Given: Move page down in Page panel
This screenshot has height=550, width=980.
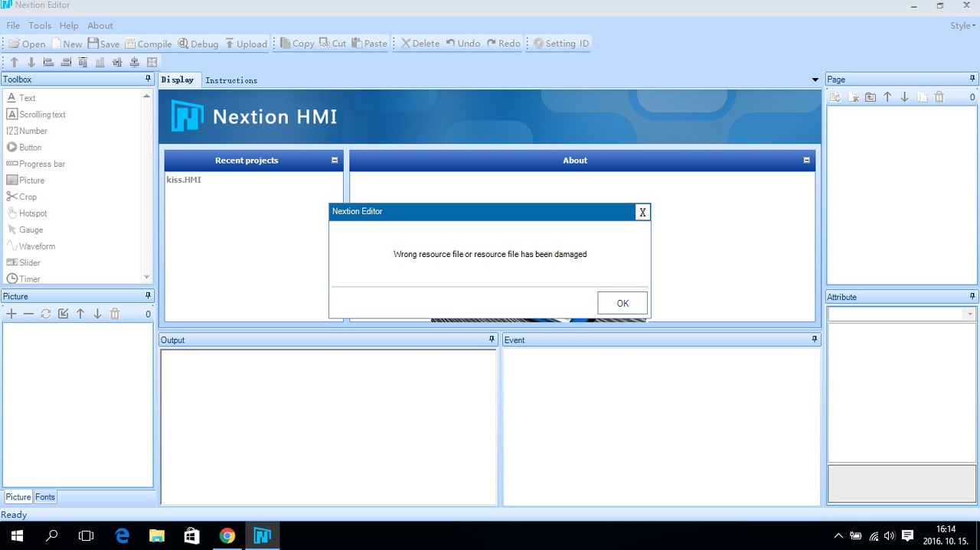Looking at the screenshot, I should [x=905, y=97].
